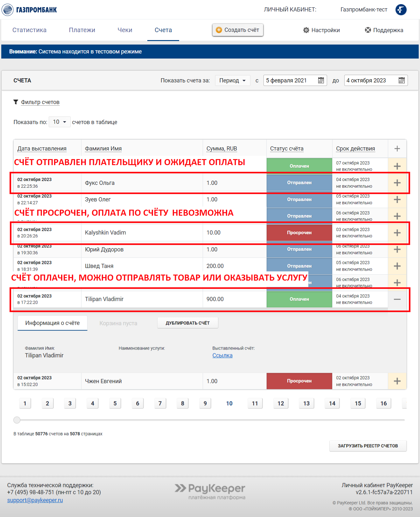Click ЗАГРУЗИТЬ РЕЕСТР СЧЕТОВ button
The image size is (420, 517).
tap(368, 446)
